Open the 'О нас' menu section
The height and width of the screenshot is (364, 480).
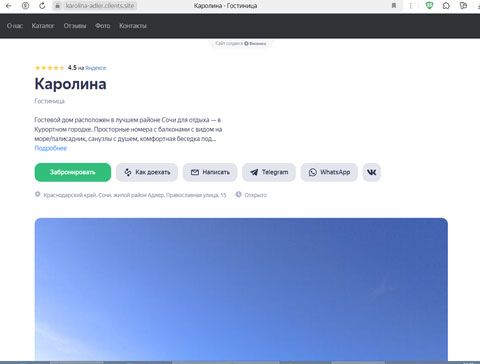point(15,26)
